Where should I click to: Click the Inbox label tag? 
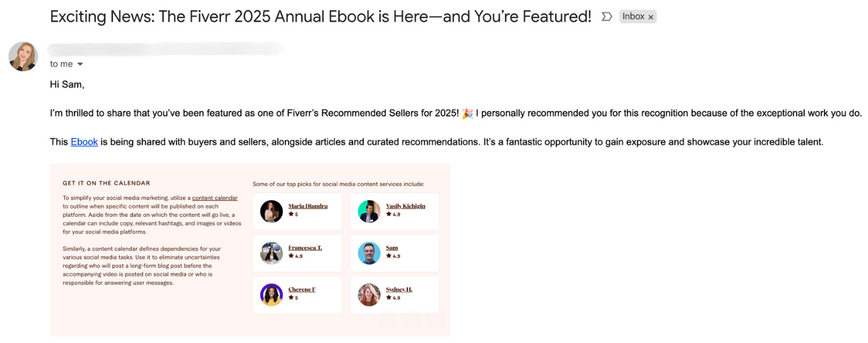pyautogui.click(x=633, y=17)
